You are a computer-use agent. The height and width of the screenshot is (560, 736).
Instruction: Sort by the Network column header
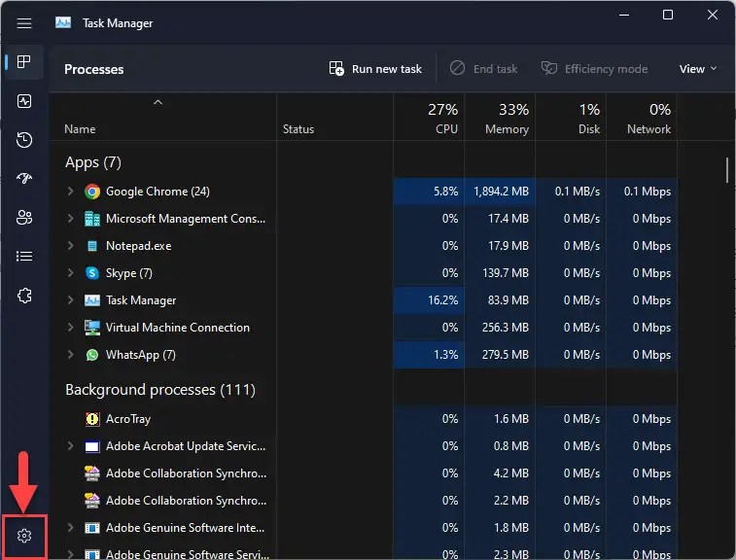[642, 119]
